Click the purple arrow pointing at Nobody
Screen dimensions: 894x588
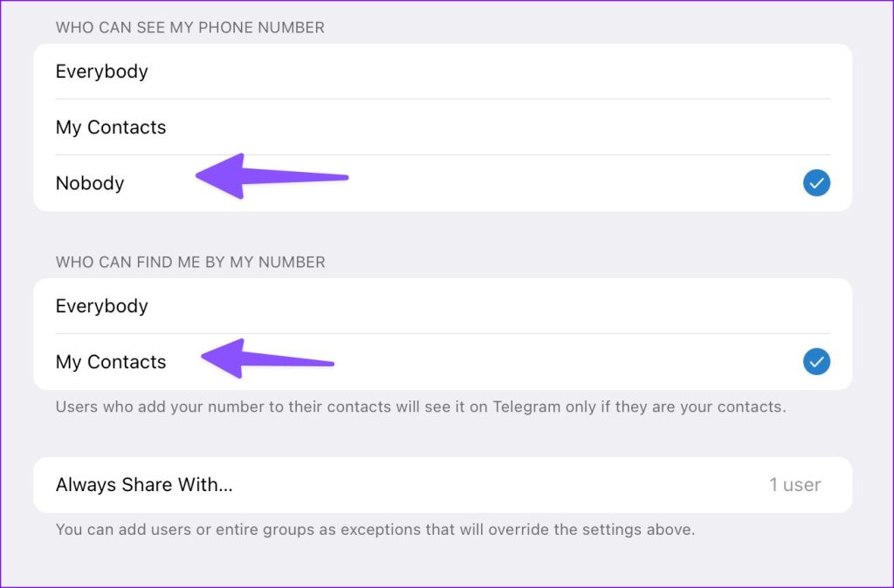coord(272,176)
